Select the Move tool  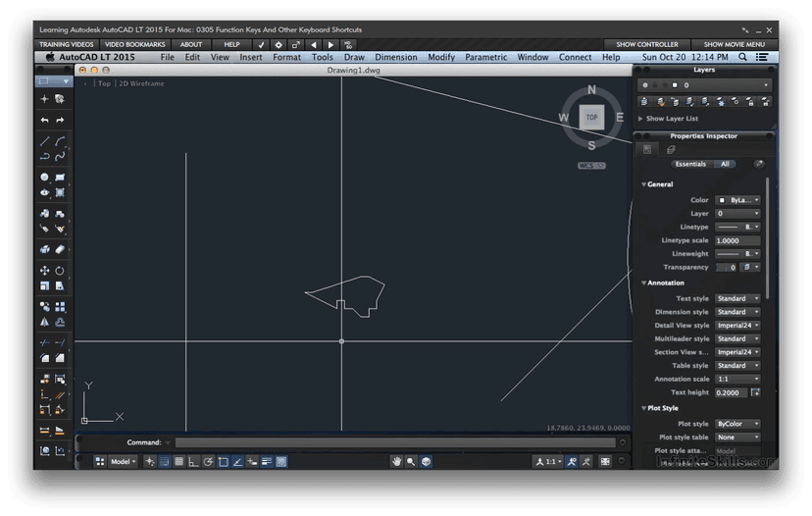[x=45, y=271]
